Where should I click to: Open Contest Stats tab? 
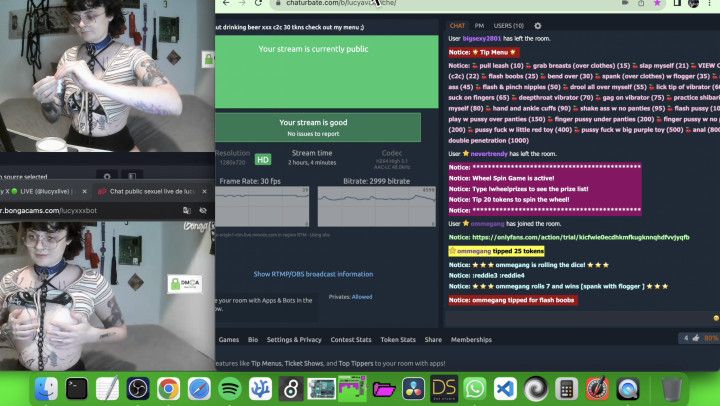pos(351,339)
